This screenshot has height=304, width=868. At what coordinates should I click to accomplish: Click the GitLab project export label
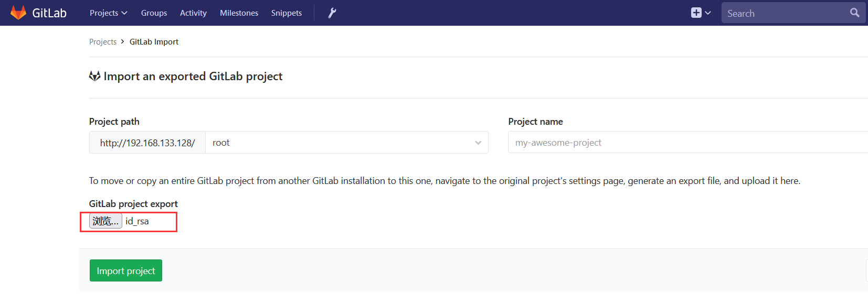(133, 204)
